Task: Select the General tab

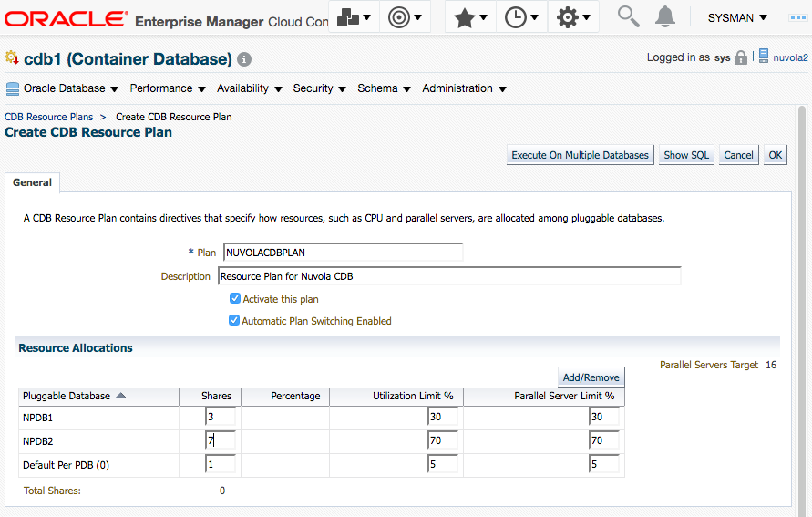Action: pos(32,182)
